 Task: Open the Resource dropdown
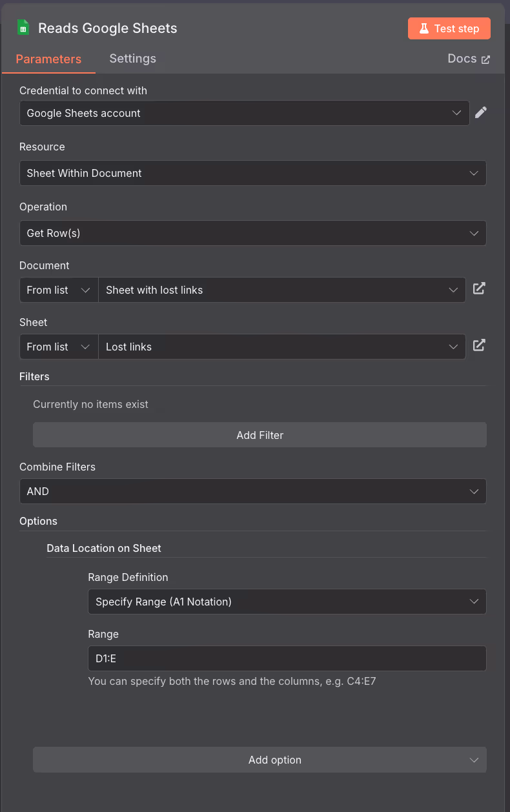253,173
